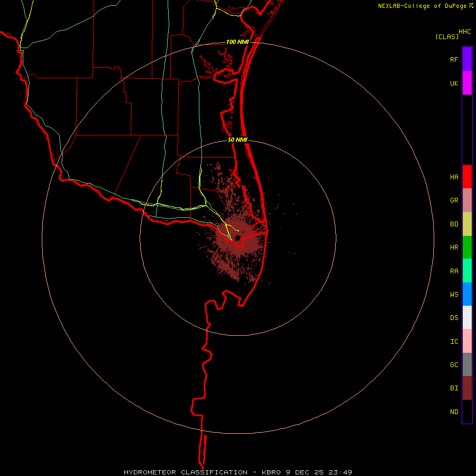Screen dimensions: 476x476
Task: Select the WS blue legend swatch
Action: pos(467,294)
